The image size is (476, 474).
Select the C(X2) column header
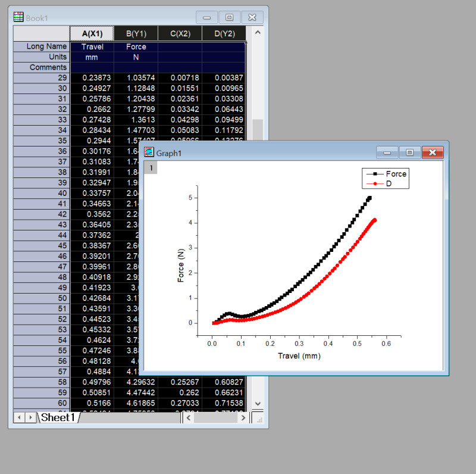point(180,33)
